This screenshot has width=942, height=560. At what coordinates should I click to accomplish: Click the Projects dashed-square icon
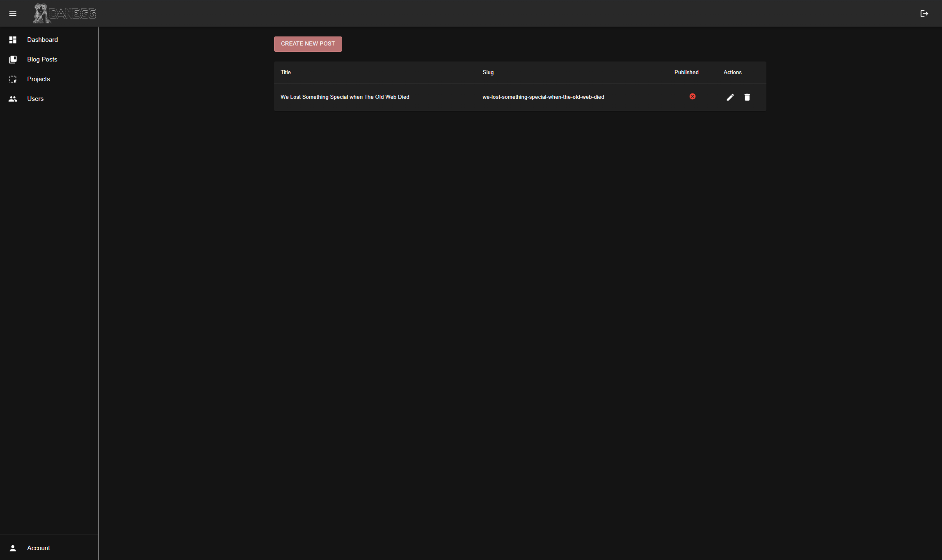coord(13,79)
